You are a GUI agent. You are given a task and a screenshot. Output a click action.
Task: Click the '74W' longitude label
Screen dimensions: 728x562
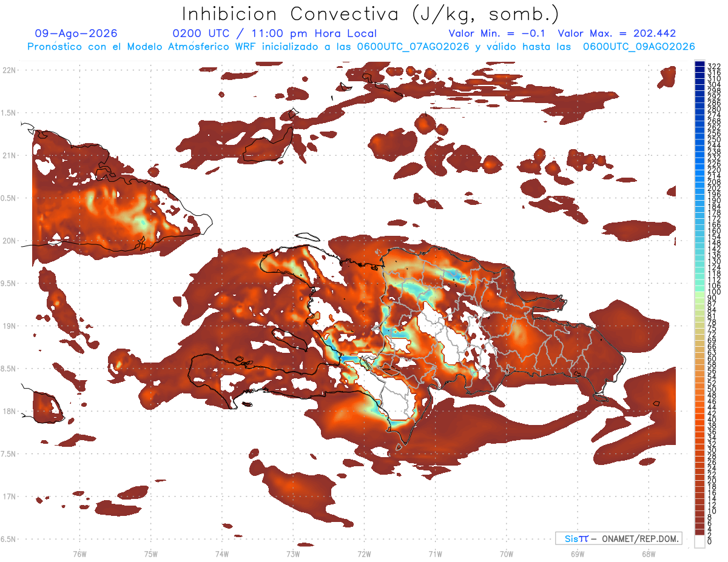tap(222, 554)
